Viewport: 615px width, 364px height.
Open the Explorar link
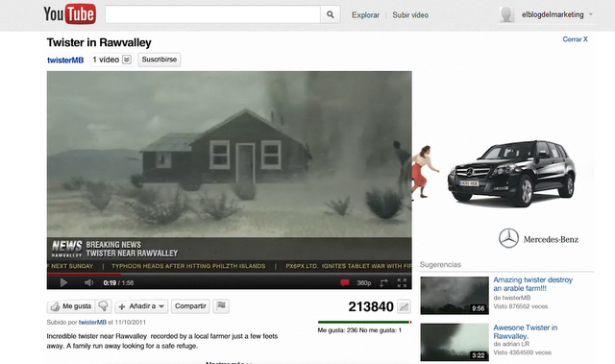pos(365,15)
